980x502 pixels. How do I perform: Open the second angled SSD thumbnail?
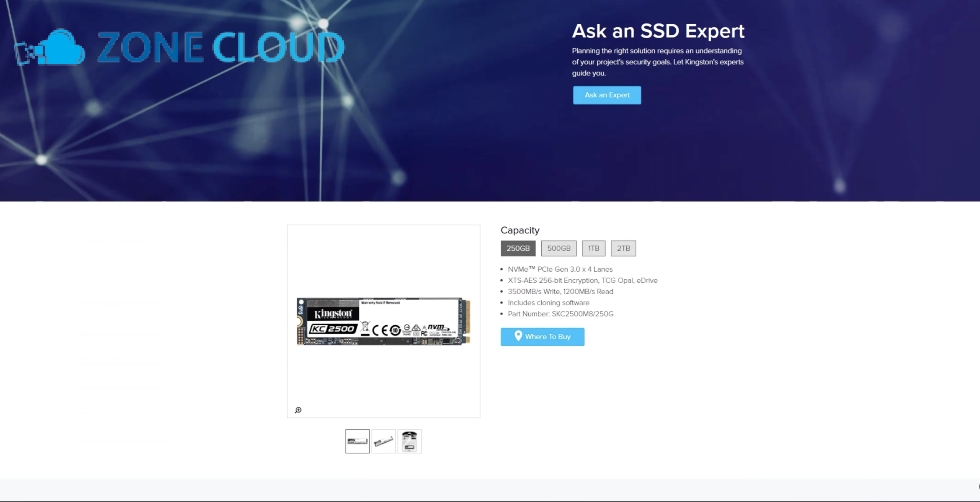384,441
